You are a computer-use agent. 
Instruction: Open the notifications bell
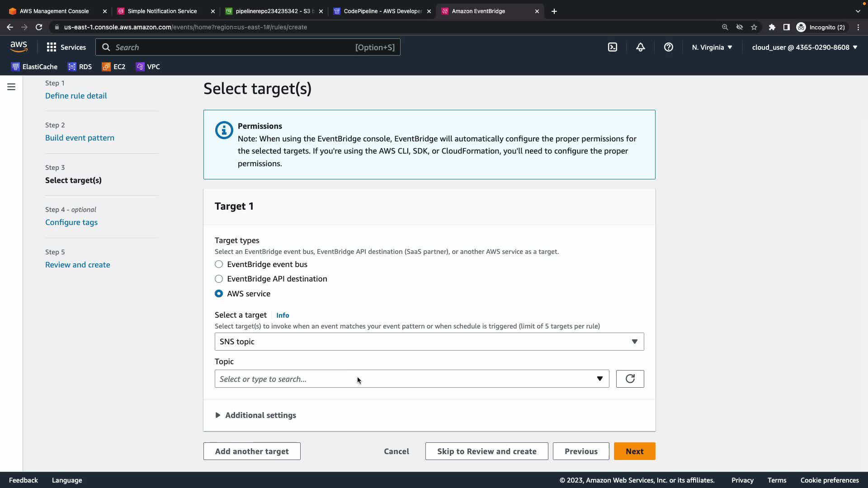point(641,47)
